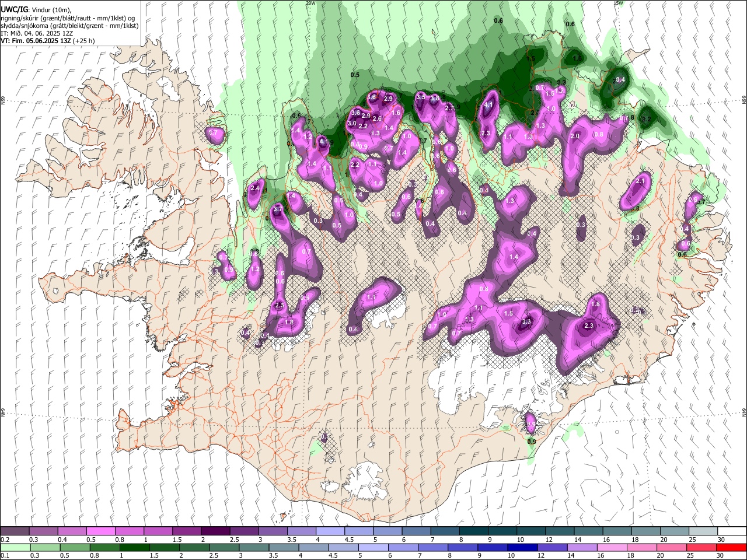Screen dimensions: 747x560
Task: Pick the 1.5–2 purple swatch in upper legend
Action: (x=187, y=531)
